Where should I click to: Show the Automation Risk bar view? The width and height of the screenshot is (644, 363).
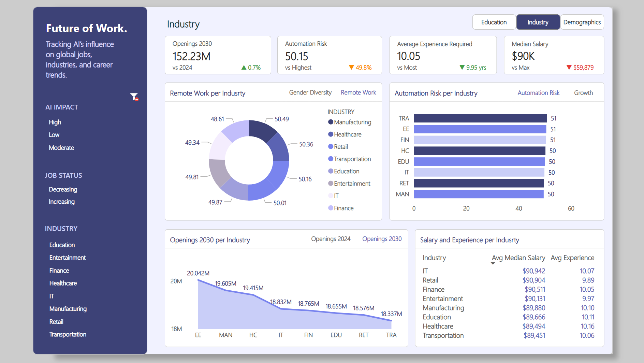pyautogui.click(x=538, y=93)
